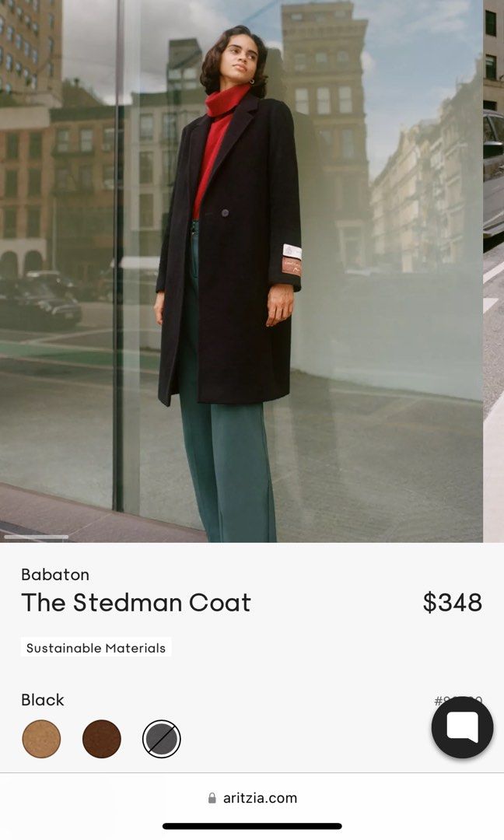Open the live chat bubble

click(x=462, y=727)
